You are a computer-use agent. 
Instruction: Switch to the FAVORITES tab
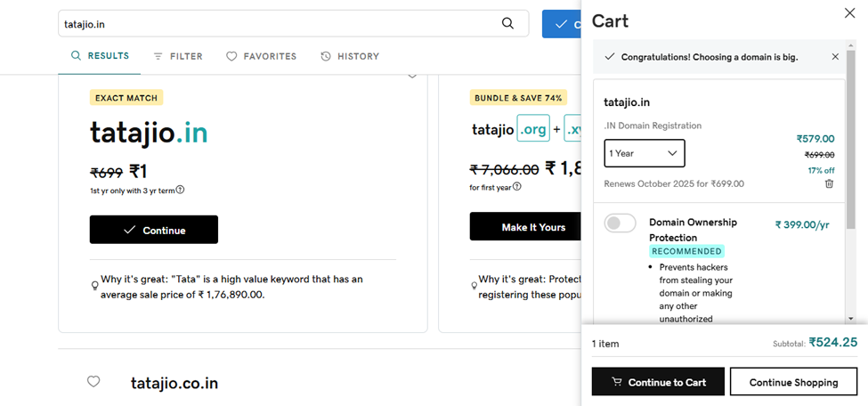pos(261,56)
